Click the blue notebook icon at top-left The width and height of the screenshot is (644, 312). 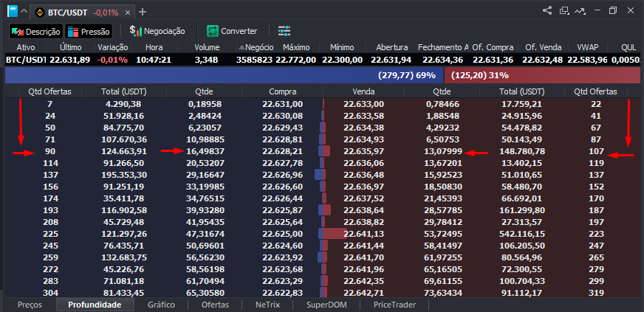13,11
